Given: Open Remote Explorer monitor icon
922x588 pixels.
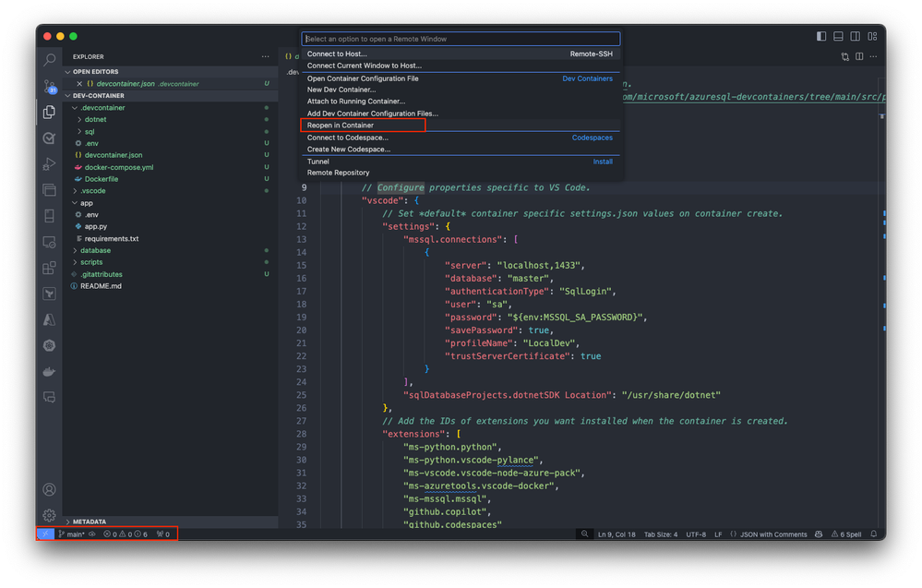Looking at the screenshot, I should [x=50, y=242].
